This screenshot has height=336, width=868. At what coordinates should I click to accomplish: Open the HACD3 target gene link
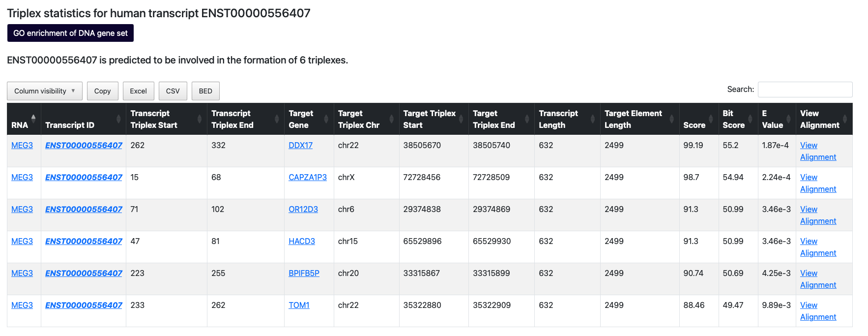pos(302,241)
